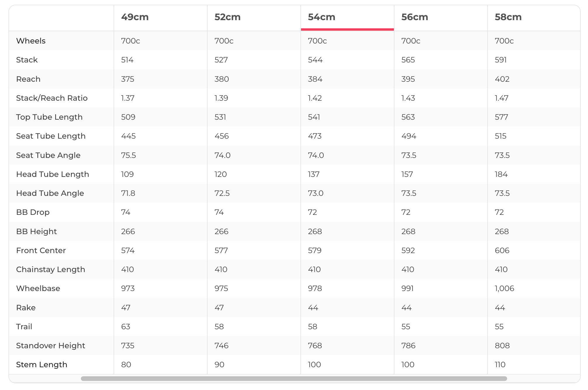588x390 pixels.
Task: Click the Head Tube Angle row label
Action: pyautogui.click(x=50, y=193)
